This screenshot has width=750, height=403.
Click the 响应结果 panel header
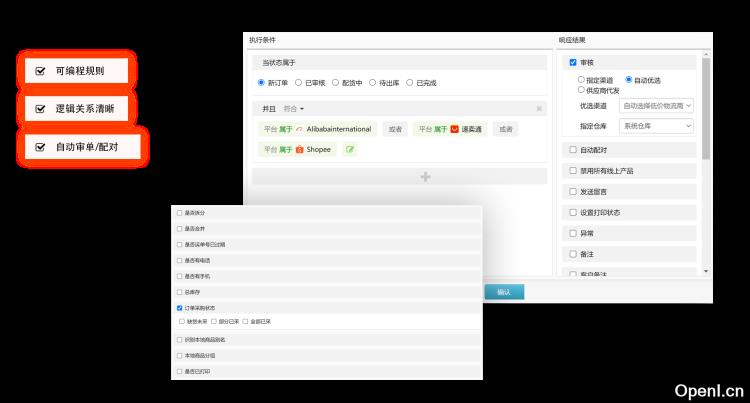click(x=572, y=40)
